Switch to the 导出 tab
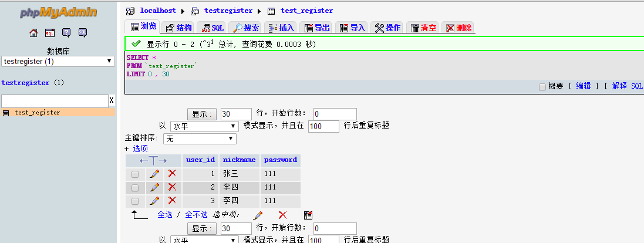 click(x=316, y=28)
